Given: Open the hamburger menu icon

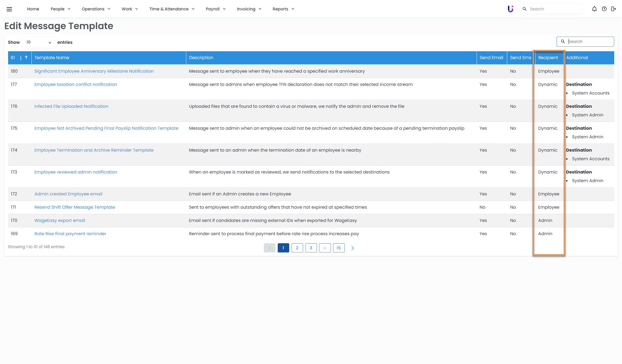Looking at the screenshot, I should point(9,9).
